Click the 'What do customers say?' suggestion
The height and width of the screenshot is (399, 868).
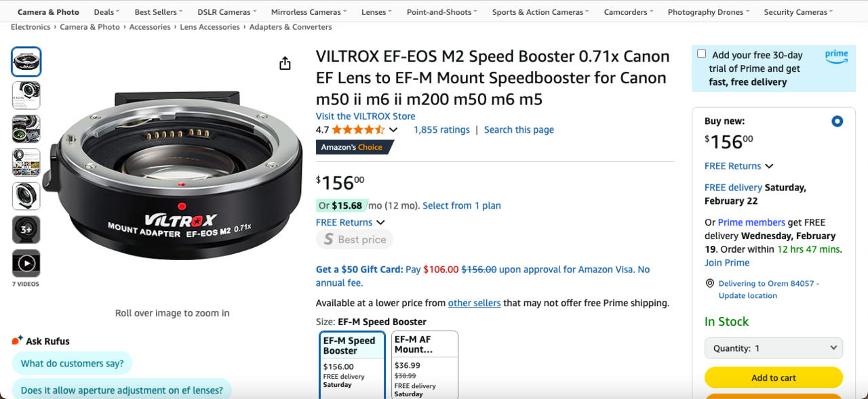coord(72,363)
